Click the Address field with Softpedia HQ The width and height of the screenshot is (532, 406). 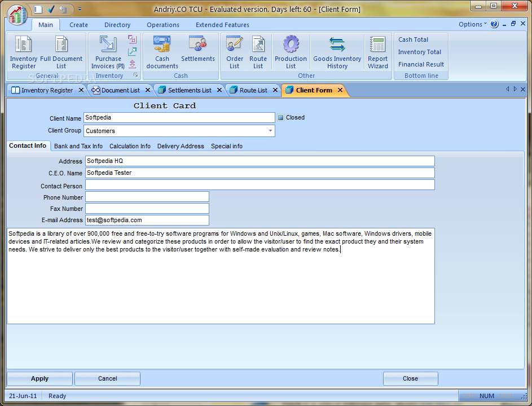coord(260,161)
